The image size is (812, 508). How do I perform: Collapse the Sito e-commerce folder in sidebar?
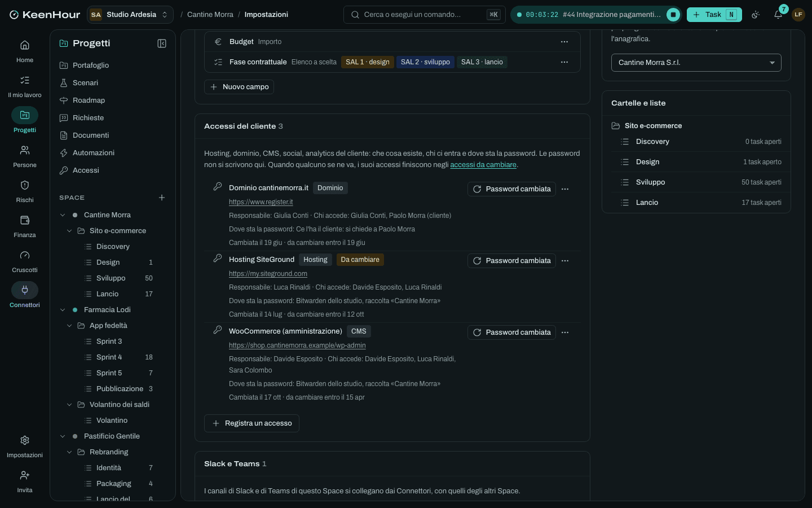point(69,231)
